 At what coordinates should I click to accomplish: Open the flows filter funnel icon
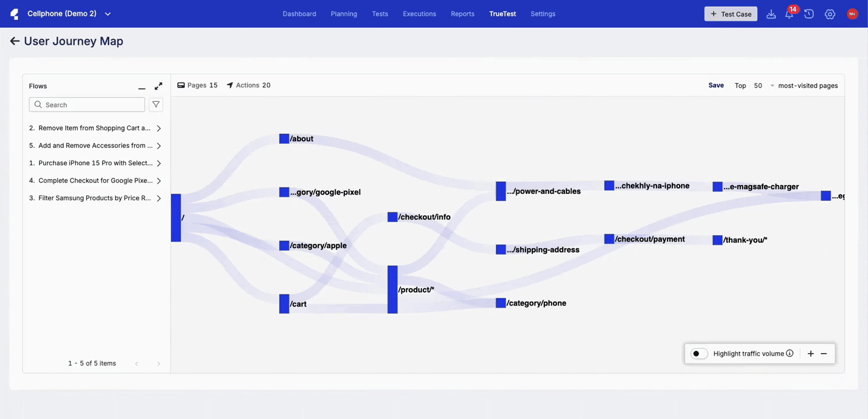point(156,105)
